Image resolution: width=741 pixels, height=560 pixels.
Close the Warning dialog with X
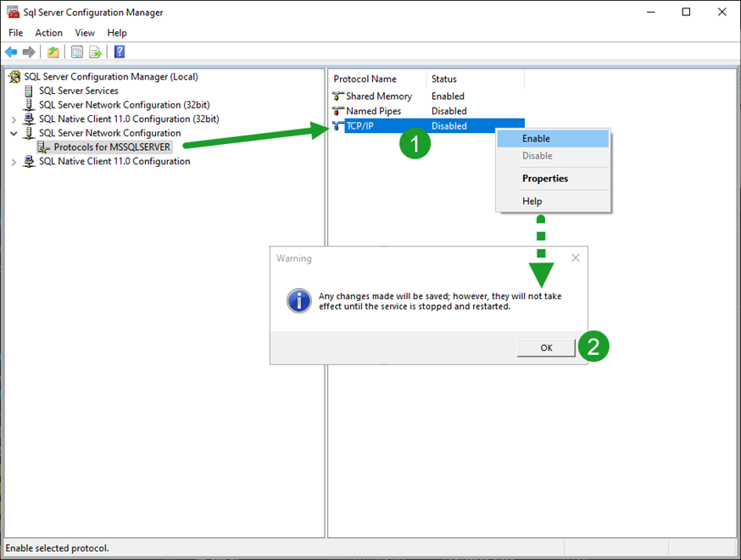click(576, 258)
